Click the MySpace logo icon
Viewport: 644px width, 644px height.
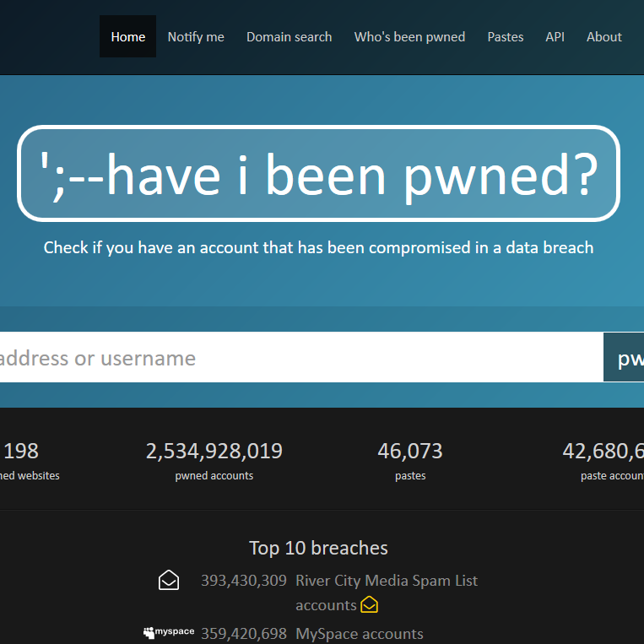tap(169, 632)
